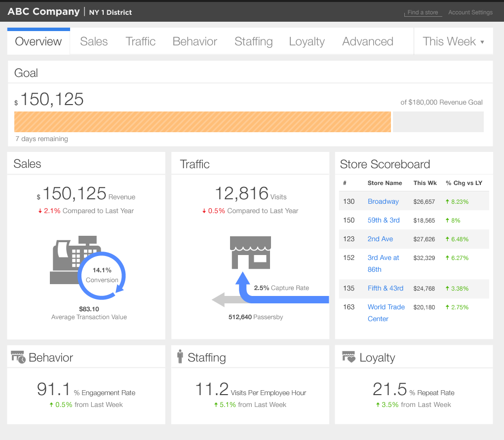
Task: Click store number 130 in scoreboard
Action: pos(349,201)
